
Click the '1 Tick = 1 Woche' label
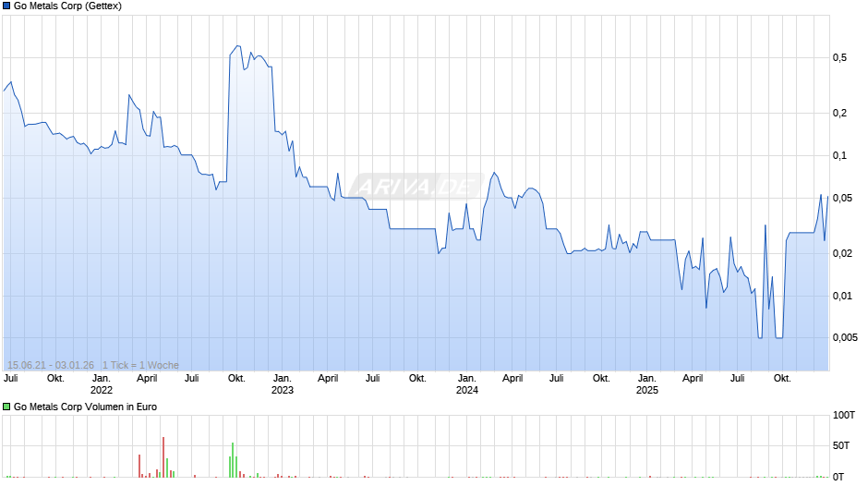[x=140, y=365]
